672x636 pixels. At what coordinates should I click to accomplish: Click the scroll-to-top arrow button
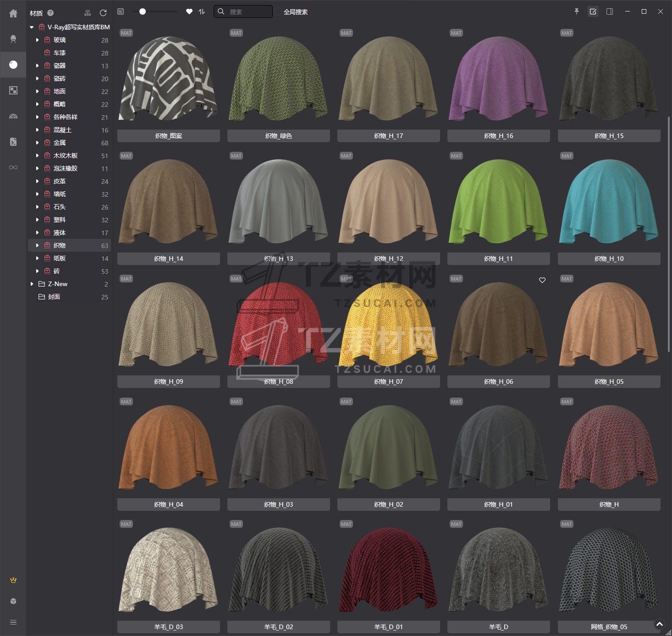660,624
